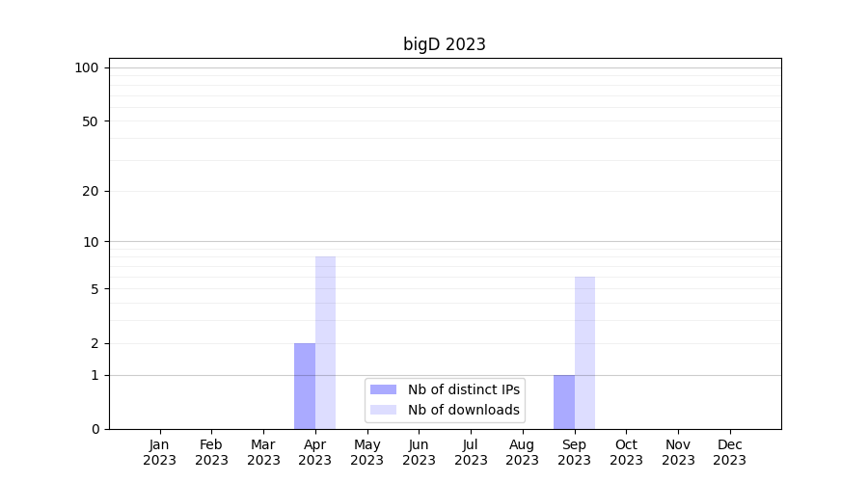Select the light blue legend swatch for downloads

click(383, 410)
